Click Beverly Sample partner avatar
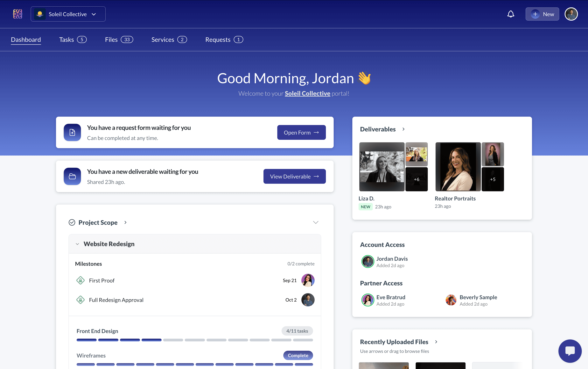 click(x=451, y=300)
